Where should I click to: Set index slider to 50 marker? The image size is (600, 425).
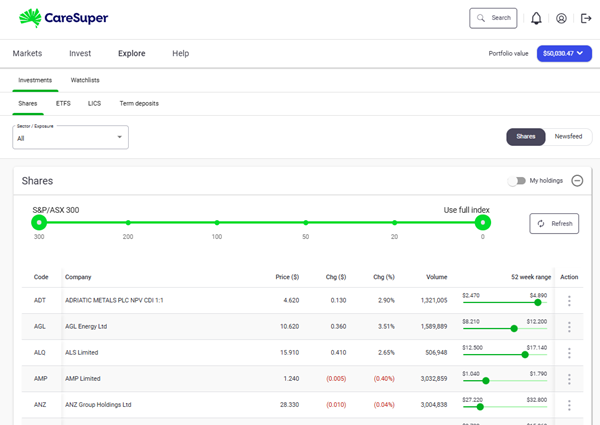(305, 222)
